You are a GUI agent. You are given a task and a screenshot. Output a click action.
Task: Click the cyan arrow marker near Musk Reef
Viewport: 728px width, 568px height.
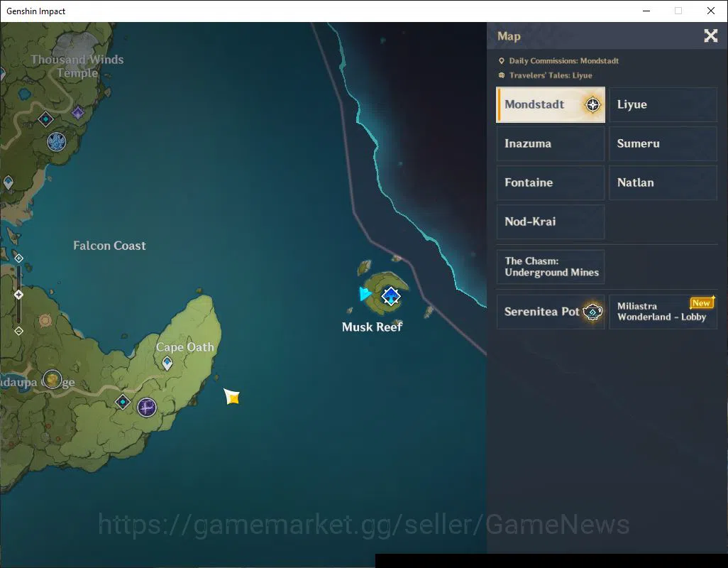pyautogui.click(x=365, y=293)
